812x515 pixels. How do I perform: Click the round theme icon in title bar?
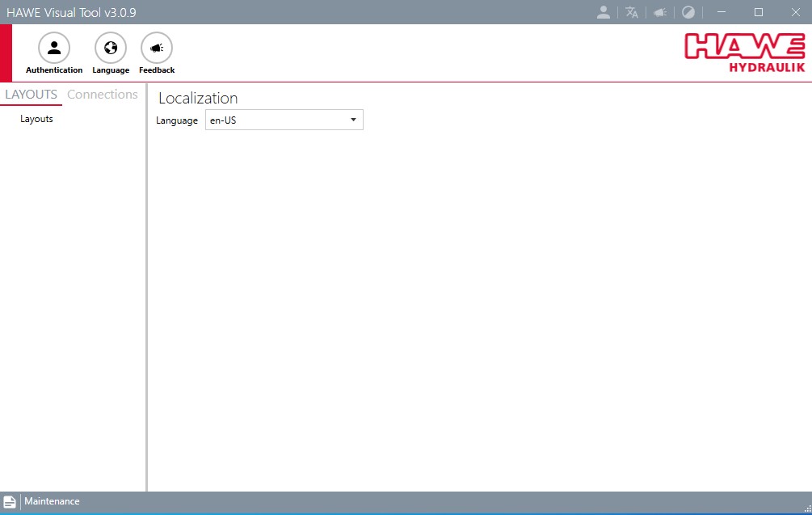(688, 12)
